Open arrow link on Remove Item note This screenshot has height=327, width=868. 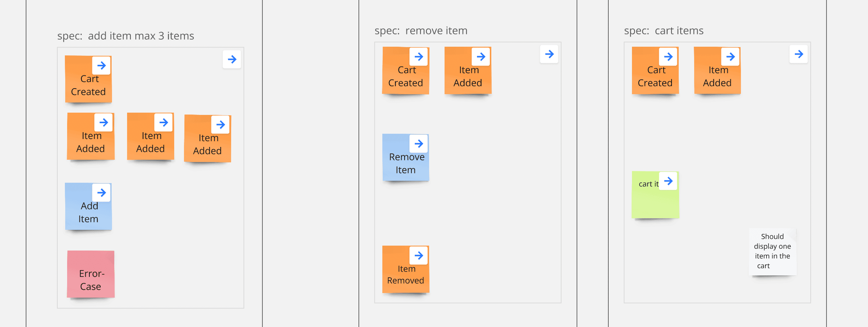pos(419,144)
